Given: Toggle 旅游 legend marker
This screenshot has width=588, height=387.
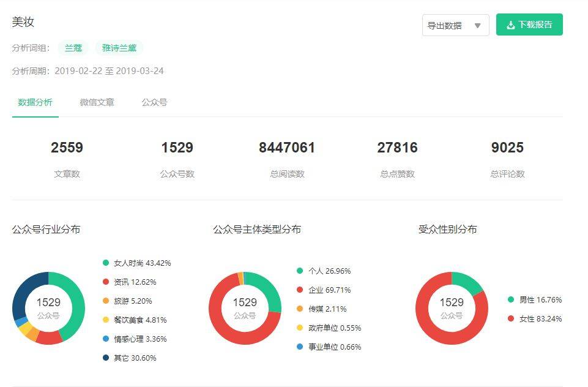Looking at the screenshot, I should click(x=106, y=301).
